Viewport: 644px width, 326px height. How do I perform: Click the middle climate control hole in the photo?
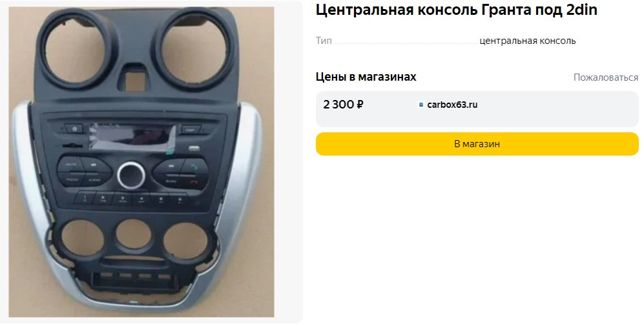coord(132,234)
